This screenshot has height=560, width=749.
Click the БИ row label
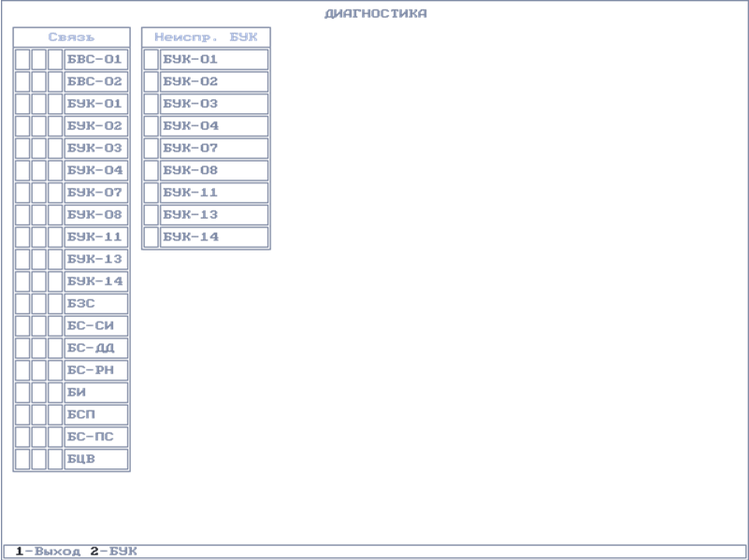click(96, 393)
